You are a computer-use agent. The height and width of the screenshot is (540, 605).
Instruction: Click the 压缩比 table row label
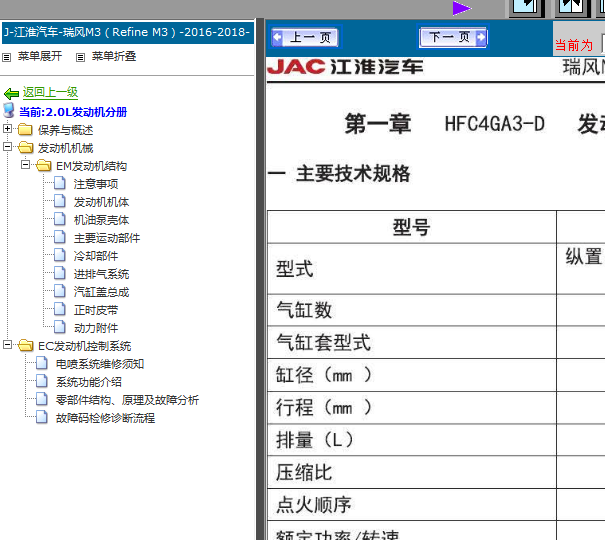[x=304, y=472]
